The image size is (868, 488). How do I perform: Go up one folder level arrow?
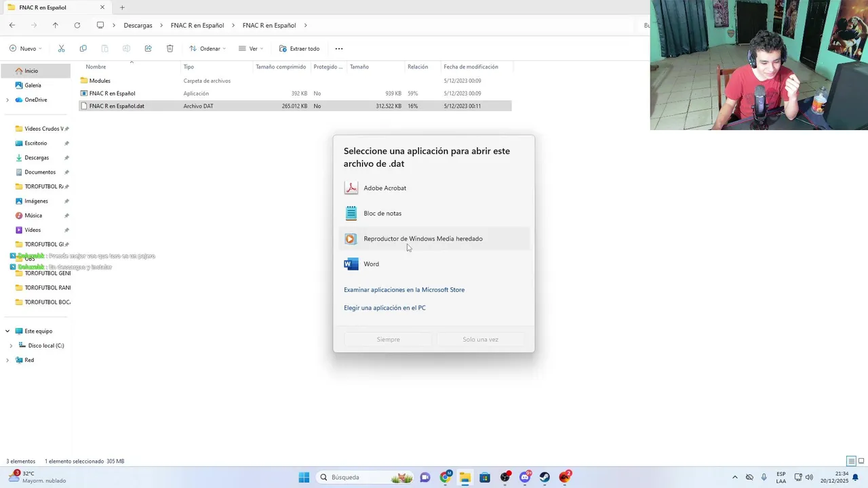point(56,25)
